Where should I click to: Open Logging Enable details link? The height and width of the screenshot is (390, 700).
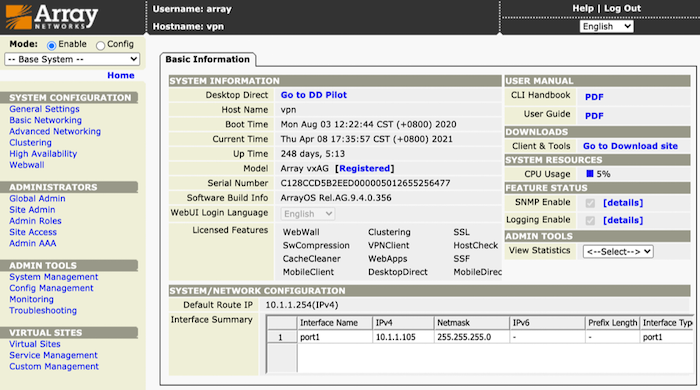coord(623,220)
